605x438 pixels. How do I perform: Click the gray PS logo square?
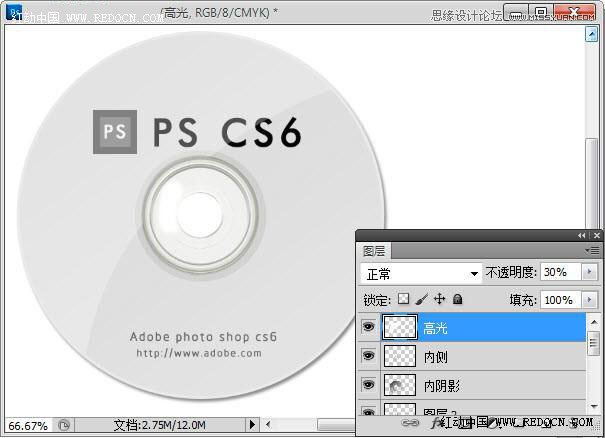coord(115,132)
